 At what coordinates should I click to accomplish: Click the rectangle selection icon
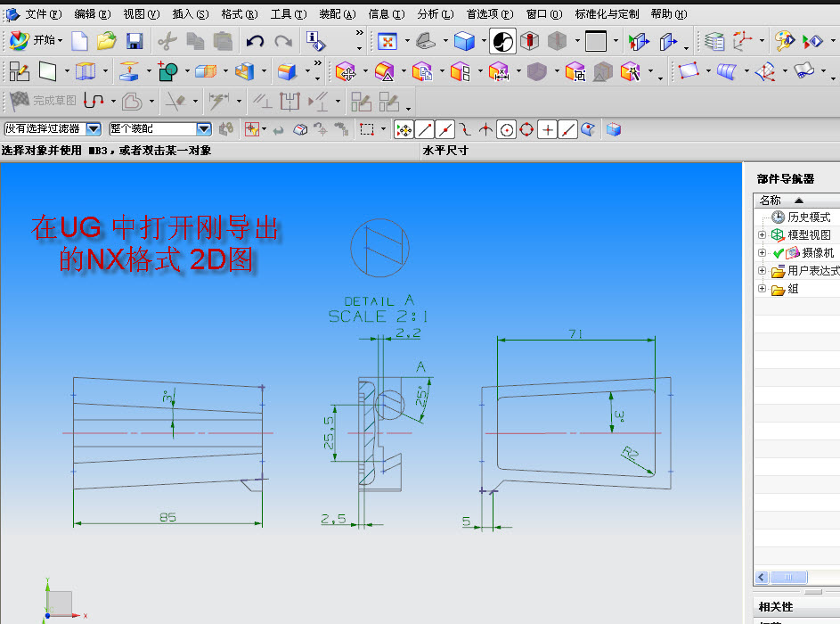pyautogui.click(x=367, y=129)
